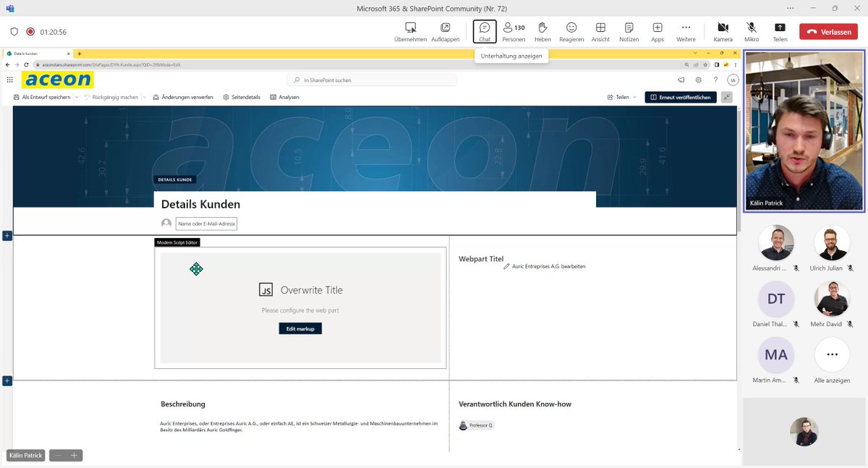
Task: Click the Beschreibung heading
Action: (x=183, y=404)
